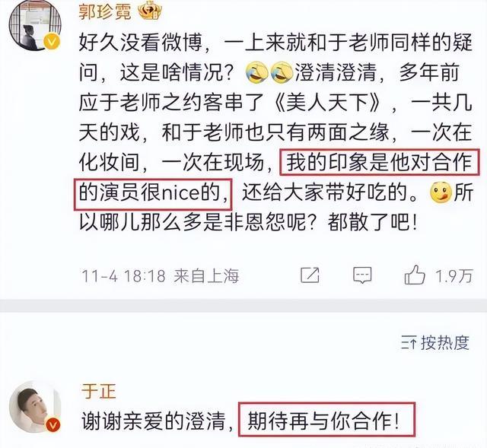This screenshot has height=448, width=487.
Task: Tap the share/repost icon
Action: [x=310, y=275]
